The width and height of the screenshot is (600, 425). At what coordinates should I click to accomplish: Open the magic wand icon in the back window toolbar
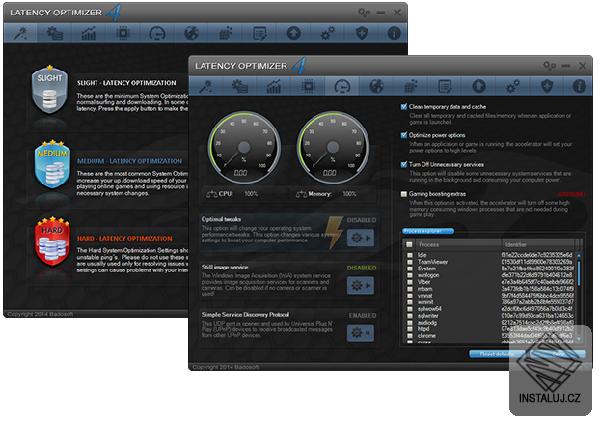coord(20,33)
